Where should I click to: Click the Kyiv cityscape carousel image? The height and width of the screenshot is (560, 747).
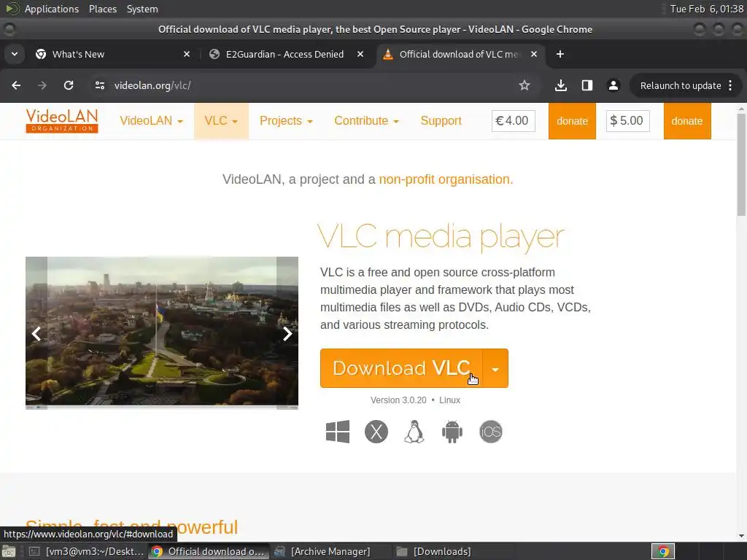[161, 332]
